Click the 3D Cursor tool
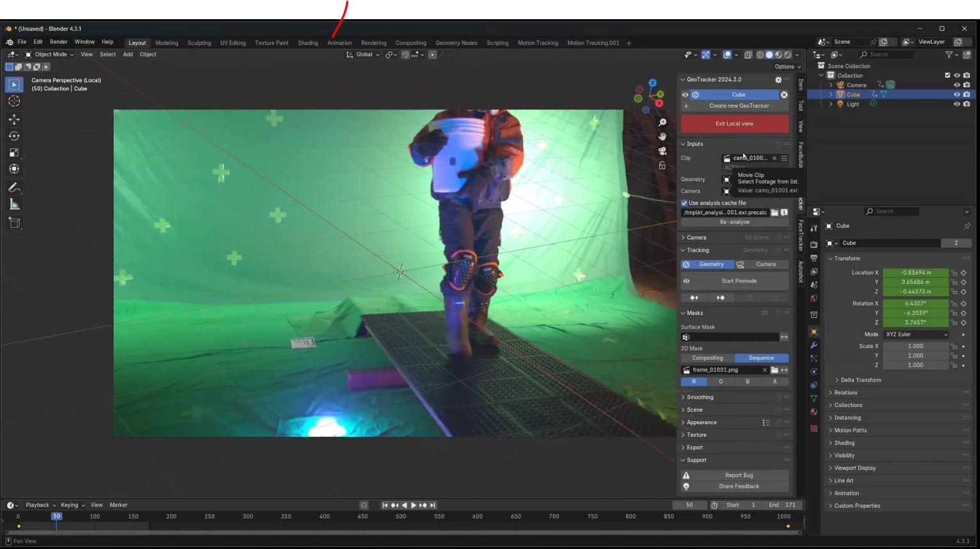The width and height of the screenshot is (980, 549). (x=14, y=102)
